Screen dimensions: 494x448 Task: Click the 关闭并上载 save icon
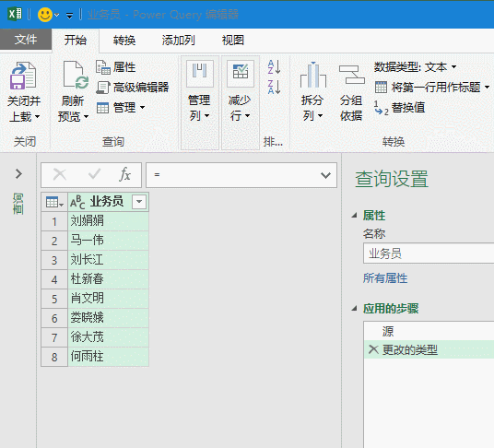coord(23,76)
